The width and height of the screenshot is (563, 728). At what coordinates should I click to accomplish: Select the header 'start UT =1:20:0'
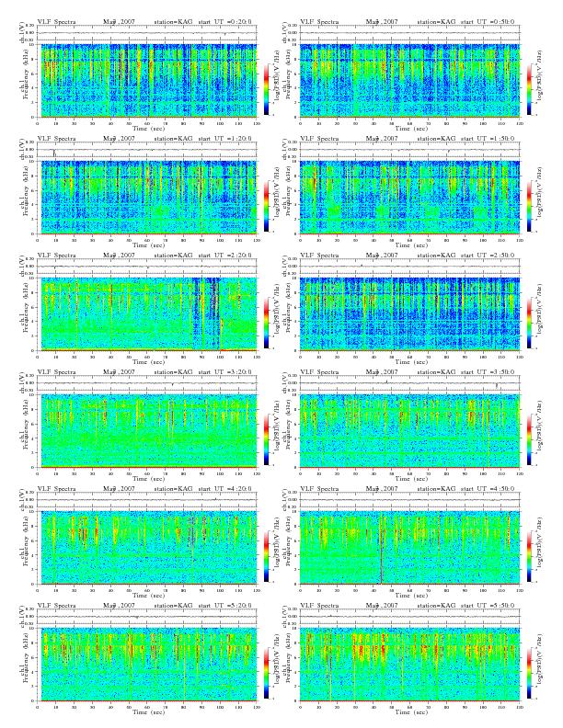click(x=224, y=139)
